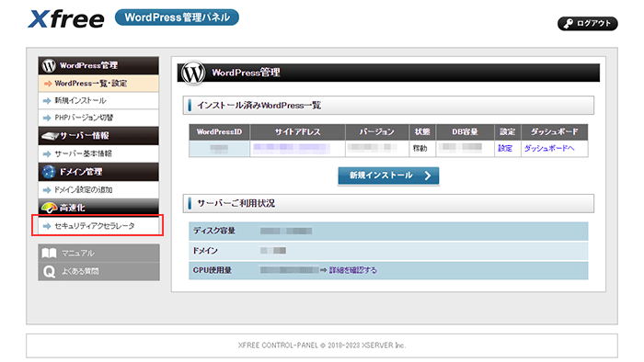Click the ドメイン label in usage table
644x362 pixels.
point(205,251)
